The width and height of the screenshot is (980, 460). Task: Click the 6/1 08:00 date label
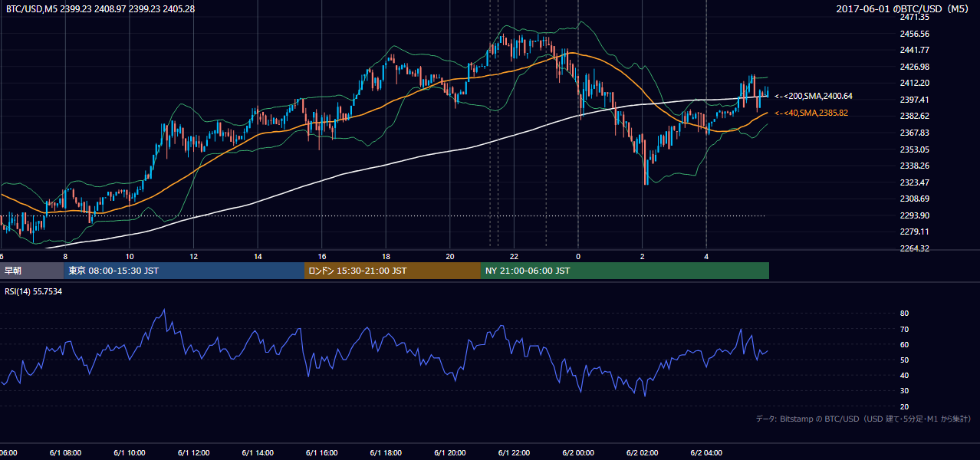click(x=65, y=452)
